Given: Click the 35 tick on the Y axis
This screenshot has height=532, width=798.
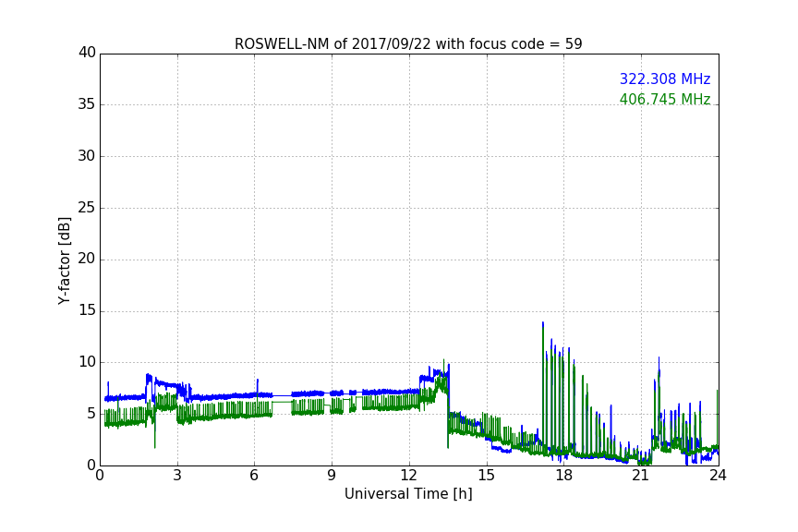Looking at the screenshot, I should 87,104.
